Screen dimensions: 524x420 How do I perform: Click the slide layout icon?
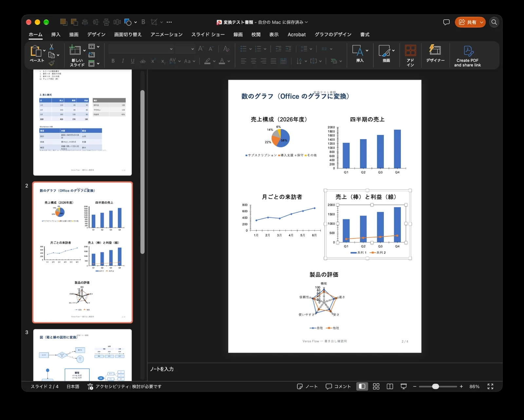92,47
